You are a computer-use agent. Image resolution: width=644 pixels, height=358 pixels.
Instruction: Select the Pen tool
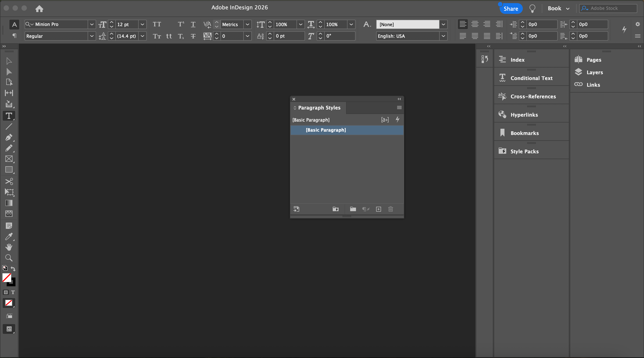(9, 137)
